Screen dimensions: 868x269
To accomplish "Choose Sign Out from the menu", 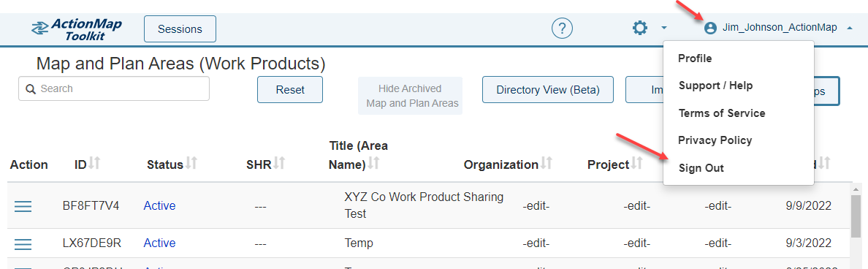I will (701, 167).
